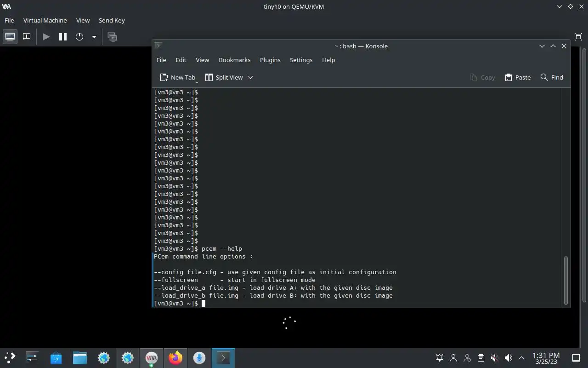Click the '--fullscreen' option line
The width and height of the screenshot is (588, 368).
tap(235, 280)
